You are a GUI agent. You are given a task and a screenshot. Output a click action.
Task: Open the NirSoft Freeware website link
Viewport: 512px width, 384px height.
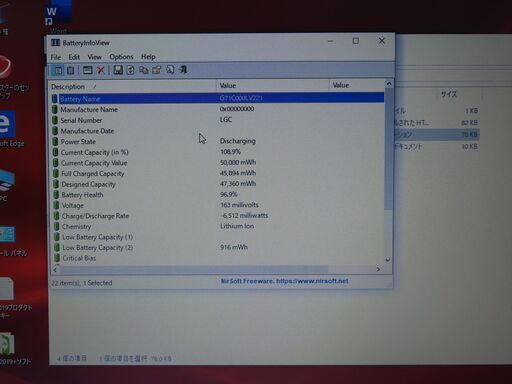[284, 281]
